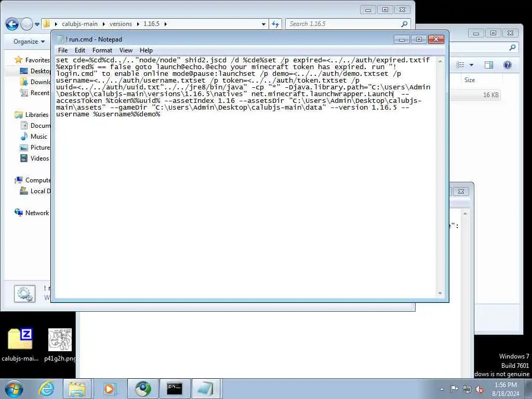
Task: Open the Edit menu in Notepad
Action: (x=79, y=50)
